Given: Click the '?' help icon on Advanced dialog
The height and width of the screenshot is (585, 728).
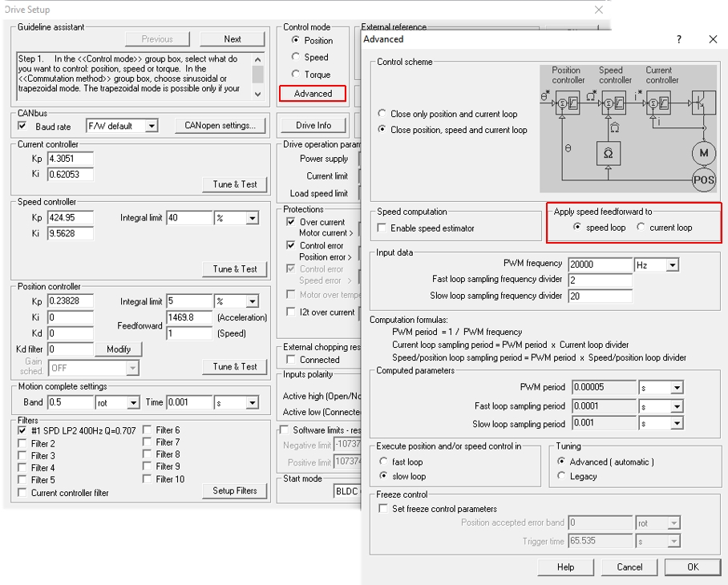Looking at the screenshot, I should point(678,39).
